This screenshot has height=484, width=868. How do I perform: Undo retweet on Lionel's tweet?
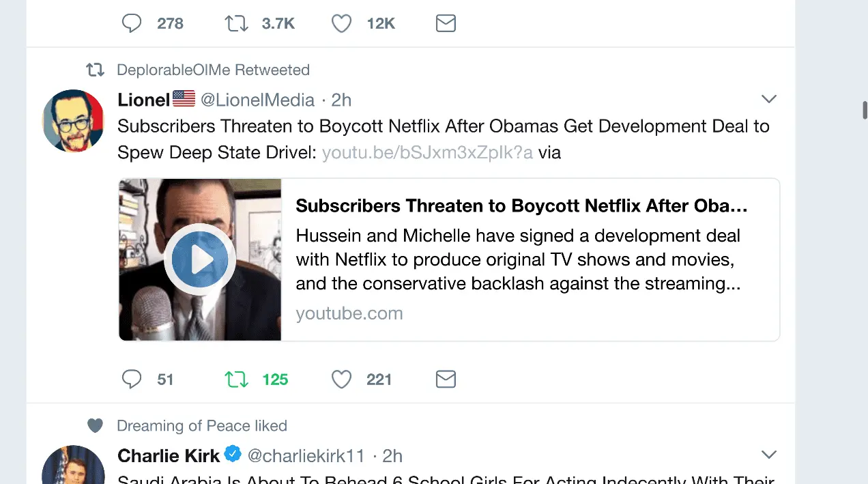pyautogui.click(x=237, y=379)
